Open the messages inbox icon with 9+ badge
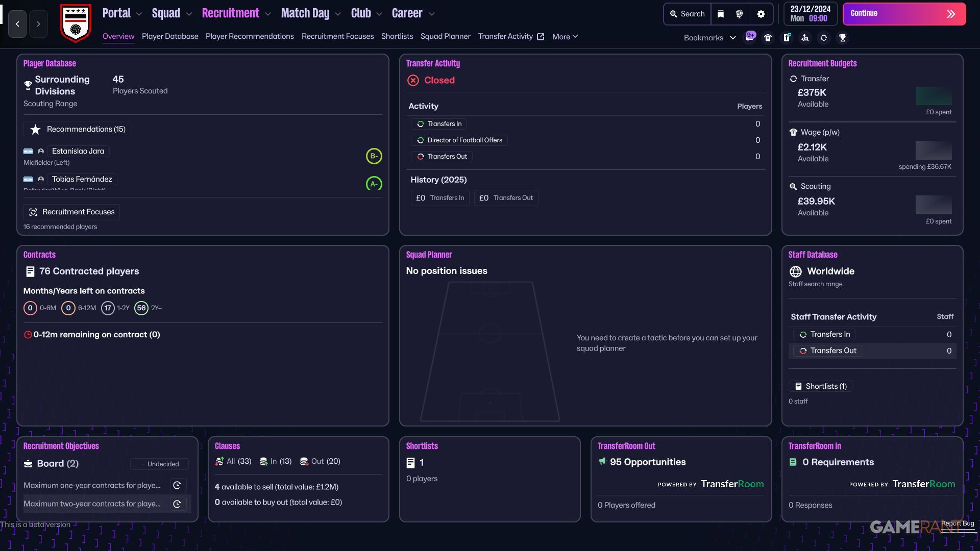 750,37
